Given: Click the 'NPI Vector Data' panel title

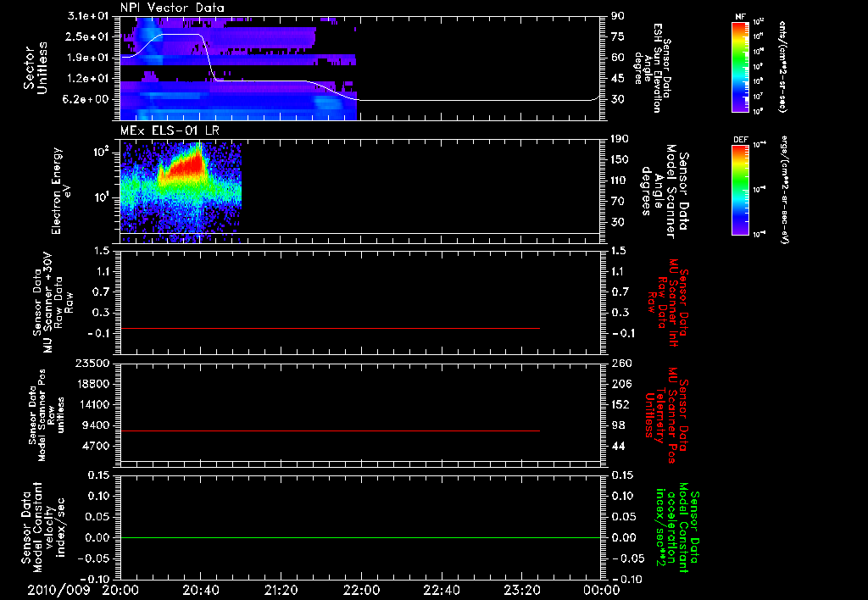Looking at the screenshot, I should 172,8.
